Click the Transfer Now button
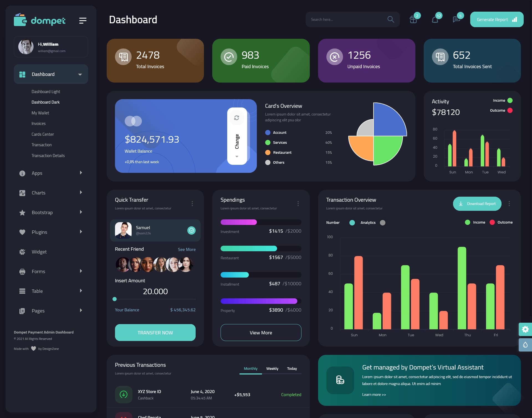 [155, 332]
